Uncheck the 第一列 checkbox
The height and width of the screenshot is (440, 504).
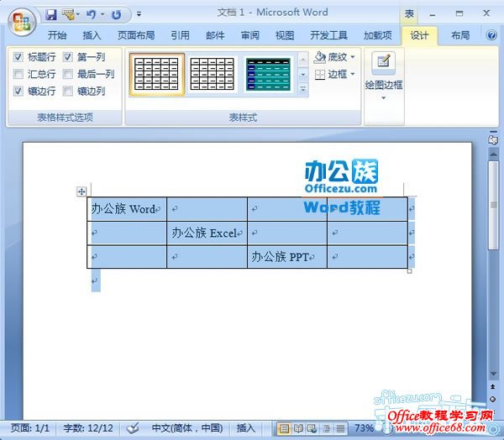pyautogui.click(x=67, y=57)
